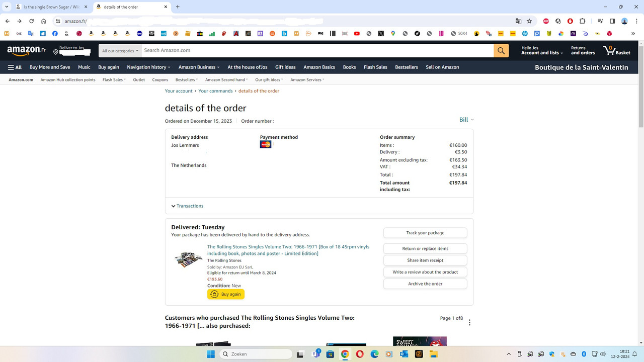Click the Mastercard payment icon
Screen dimensions: 644x362
pos(266,145)
